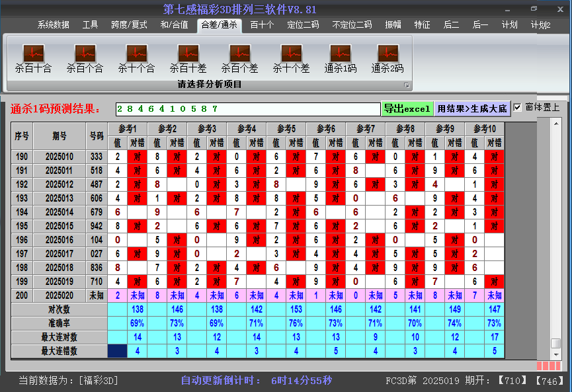Click the 最大连错数 row label
Image resolution: width=572 pixels, height=392 pixels.
click(x=59, y=351)
